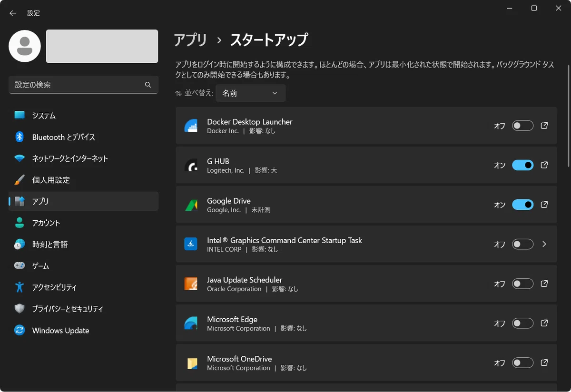Click "Logitech, Inc." publisher text

coord(226,170)
